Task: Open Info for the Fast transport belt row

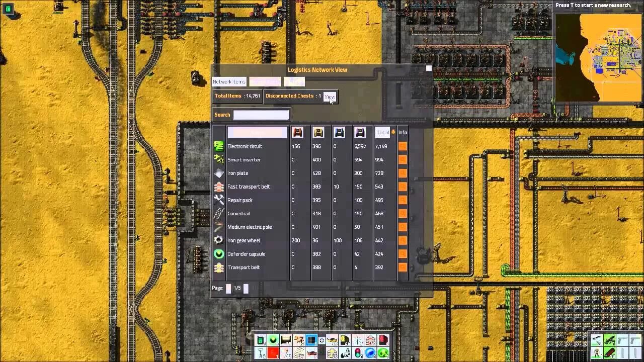Action: 403,187
